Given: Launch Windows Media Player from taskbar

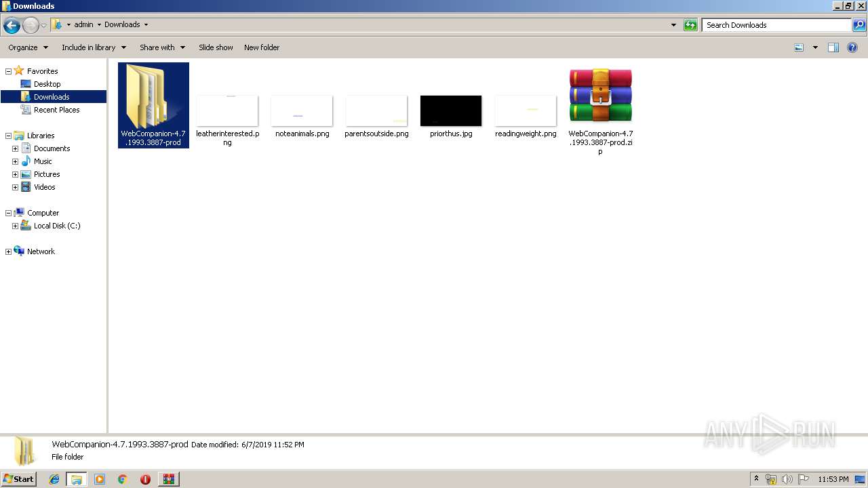Looking at the screenshot, I should click(100, 479).
